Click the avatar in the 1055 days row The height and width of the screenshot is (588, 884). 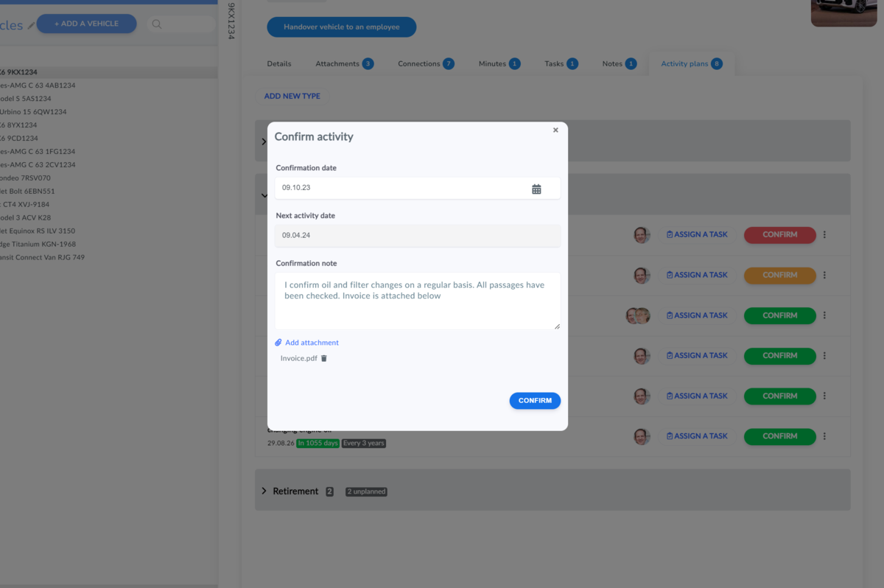642,436
